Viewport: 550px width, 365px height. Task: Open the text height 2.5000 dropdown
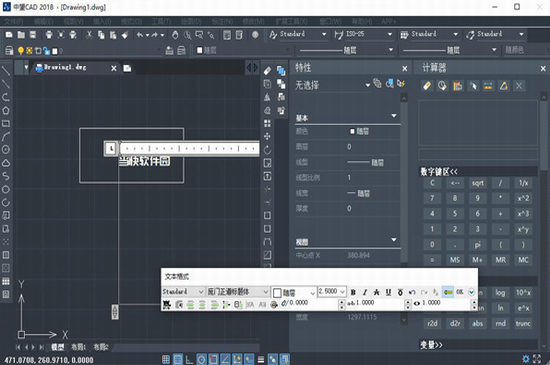click(343, 292)
